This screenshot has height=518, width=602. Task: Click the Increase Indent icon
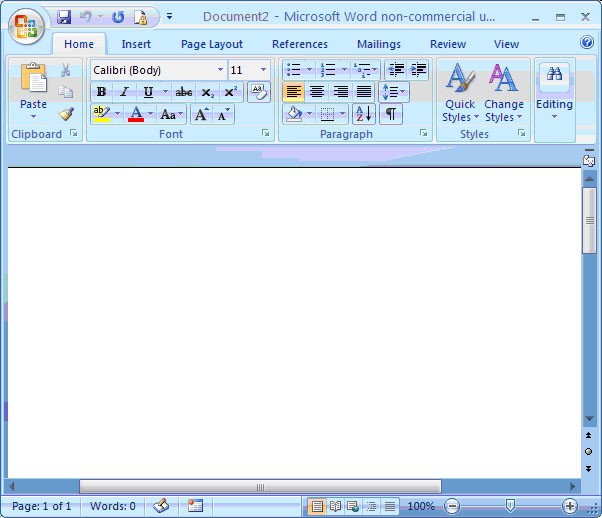click(x=418, y=69)
